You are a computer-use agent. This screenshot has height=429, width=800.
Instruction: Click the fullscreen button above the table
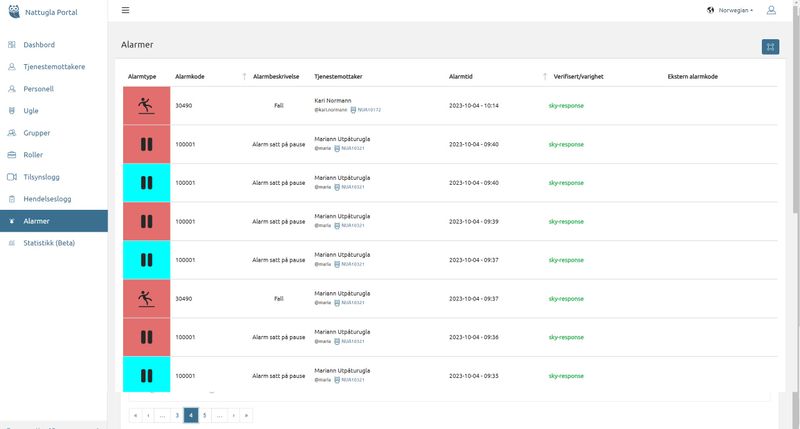(770, 46)
